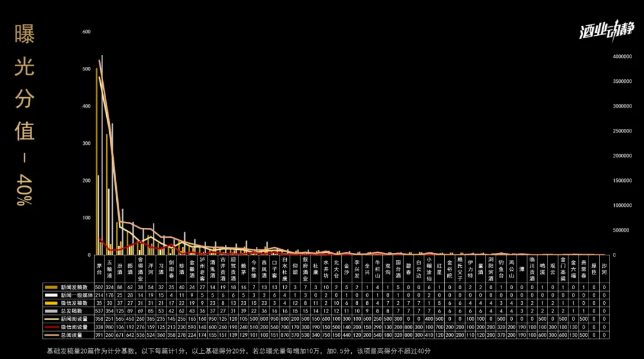Click the 剑南春 column header

point(171,269)
